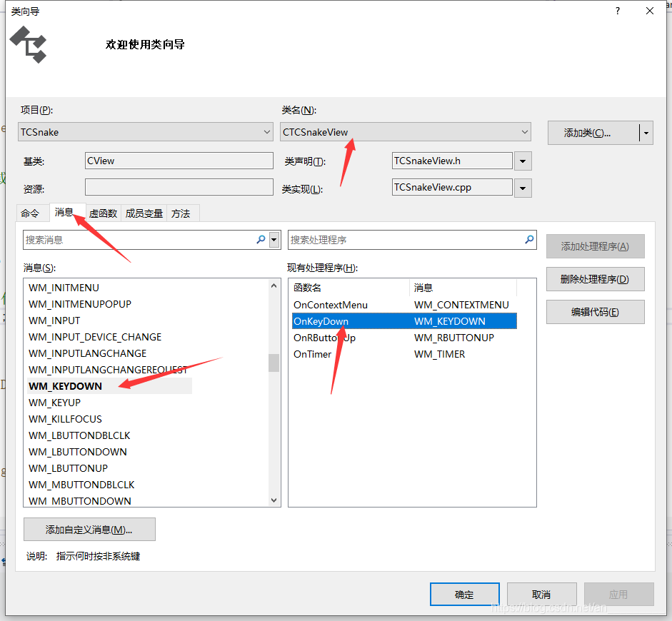Select WM_INPUTLANGCHANGEREQUEST message

[x=108, y=370]
